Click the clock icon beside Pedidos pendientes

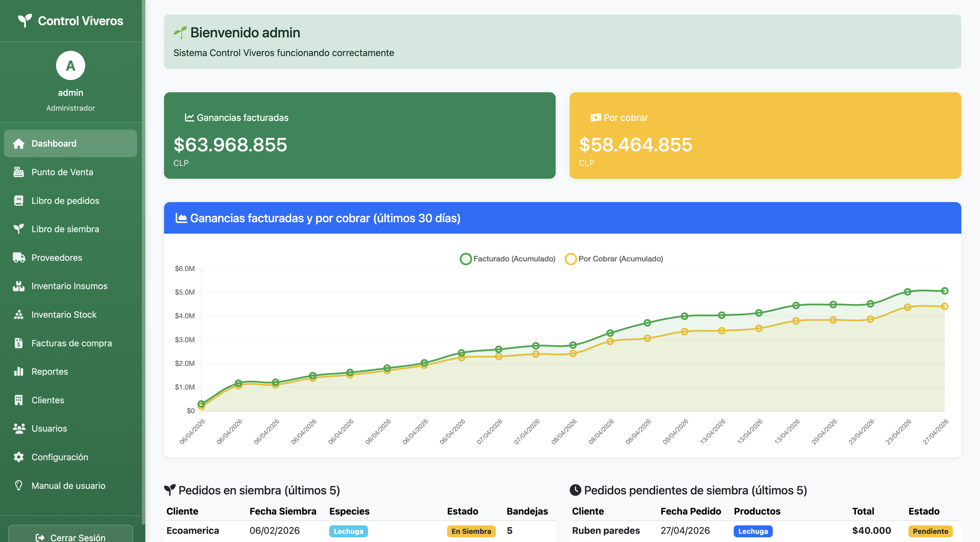[x=576, y=490]
